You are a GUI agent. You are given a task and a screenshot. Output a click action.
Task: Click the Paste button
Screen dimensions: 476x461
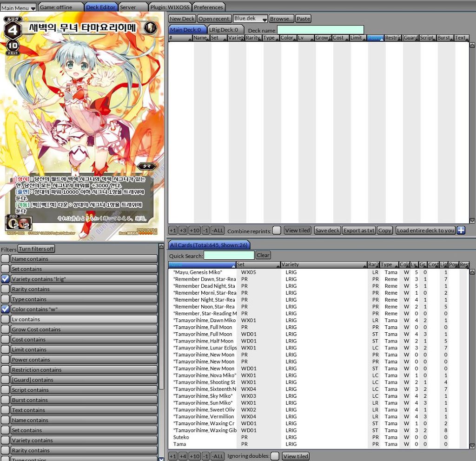coord(303,19)
